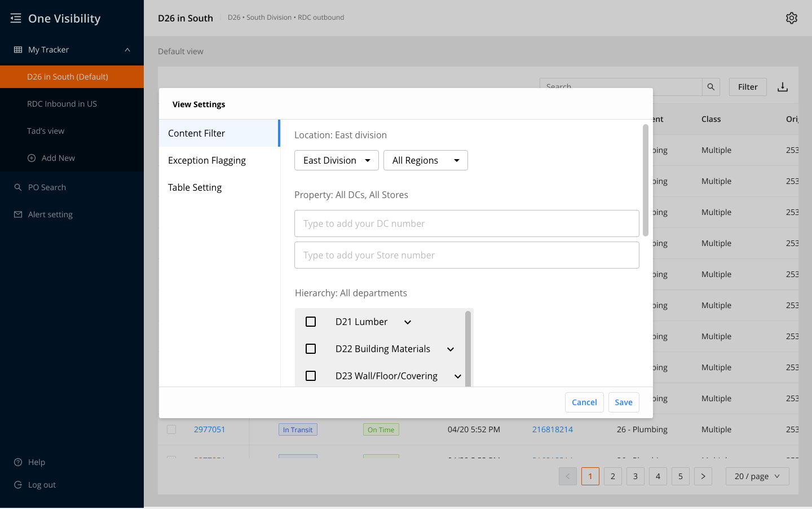Save the view settings

coord(624,402)
